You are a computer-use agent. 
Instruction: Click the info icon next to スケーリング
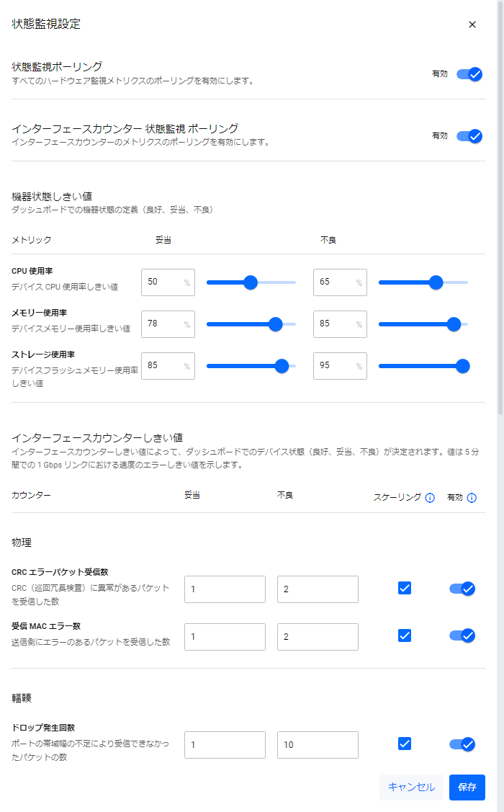click(430, 498)
